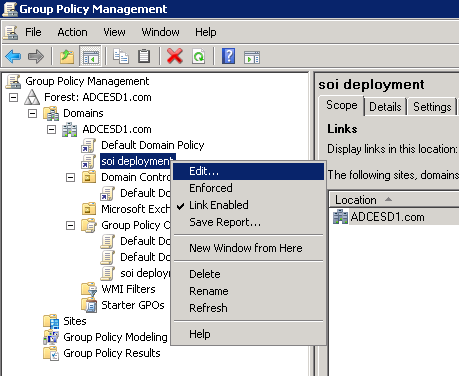Open the Action menu

pyautogui.click(x=72, y=32)
